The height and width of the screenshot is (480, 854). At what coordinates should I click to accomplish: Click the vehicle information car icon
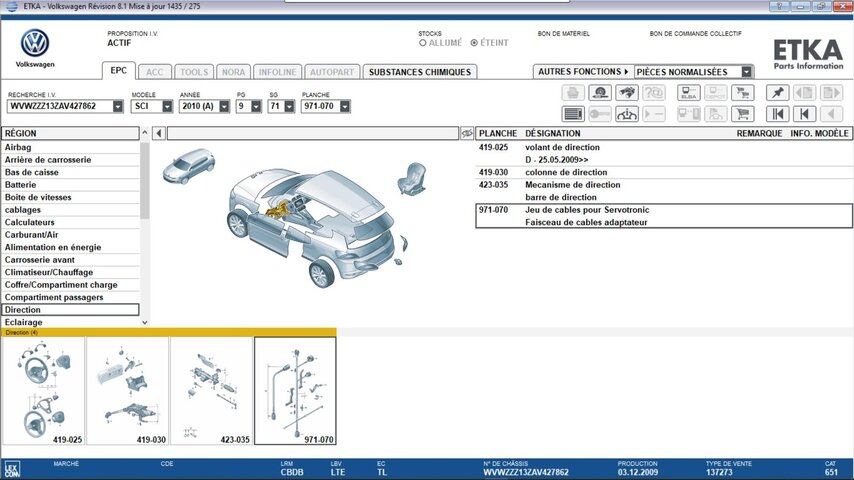click(x=627, y=114)
